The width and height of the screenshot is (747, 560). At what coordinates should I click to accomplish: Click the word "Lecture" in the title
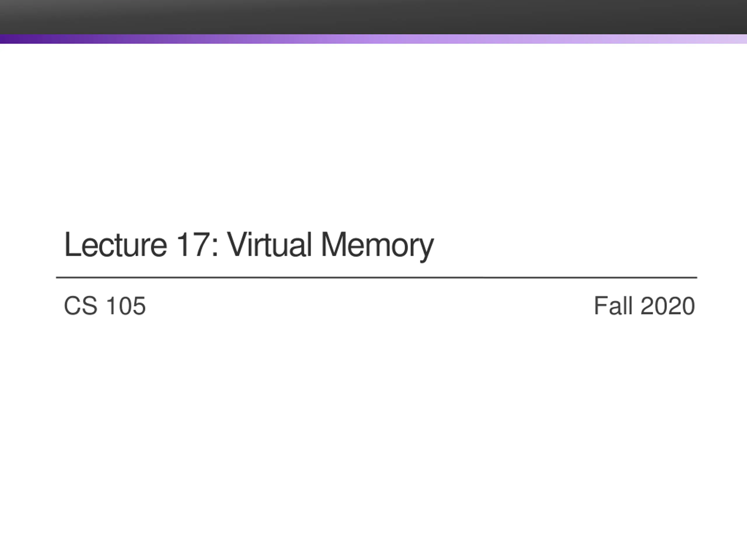115,244
